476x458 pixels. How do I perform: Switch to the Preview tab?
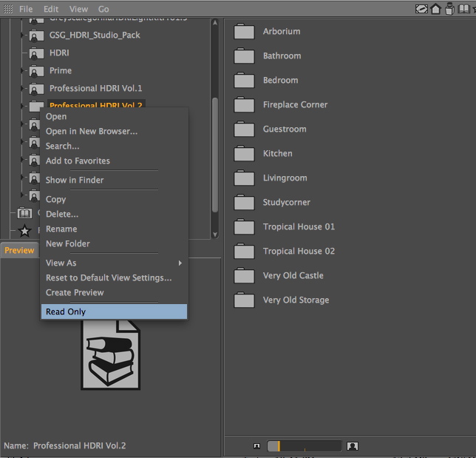click(19, 250)
